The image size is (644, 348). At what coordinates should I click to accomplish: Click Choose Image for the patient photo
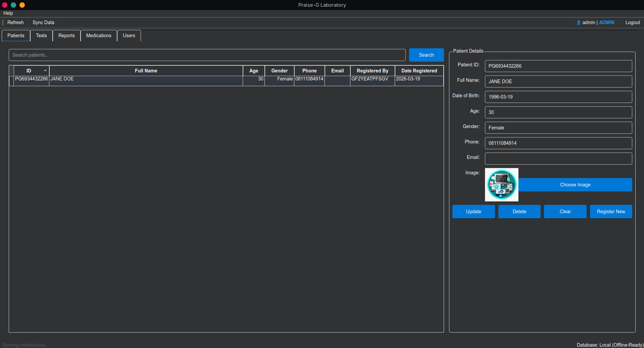(575, 185)
